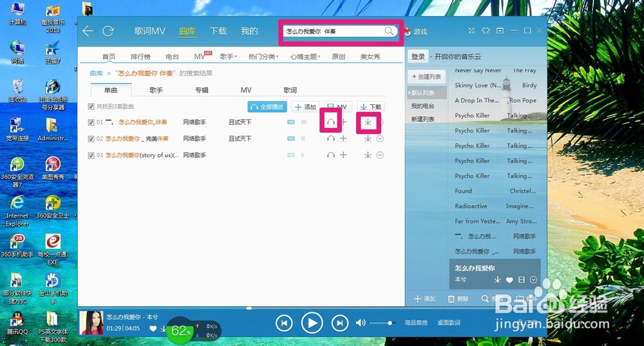Expand options arrow of selected playlist track

pos(533,280)
